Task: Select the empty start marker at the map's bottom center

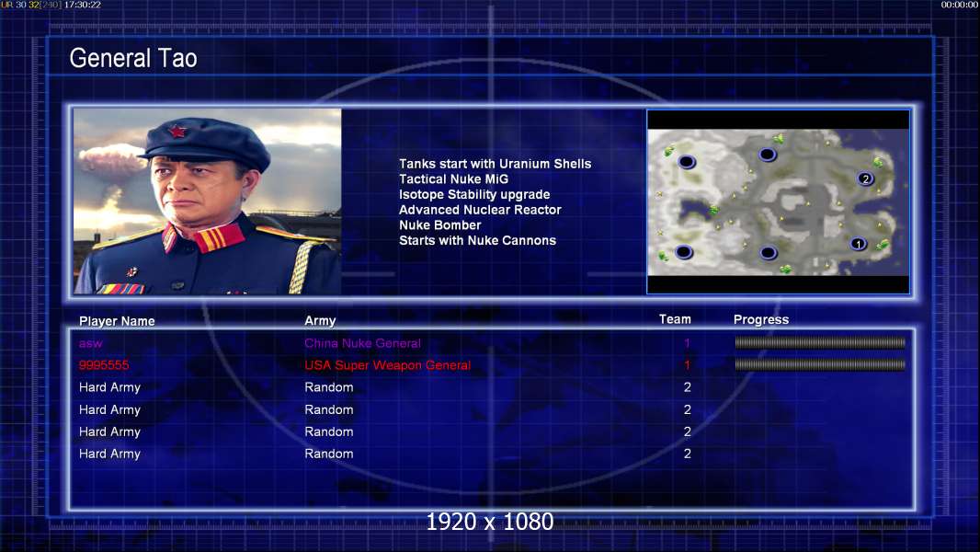Action: (769, 253)
